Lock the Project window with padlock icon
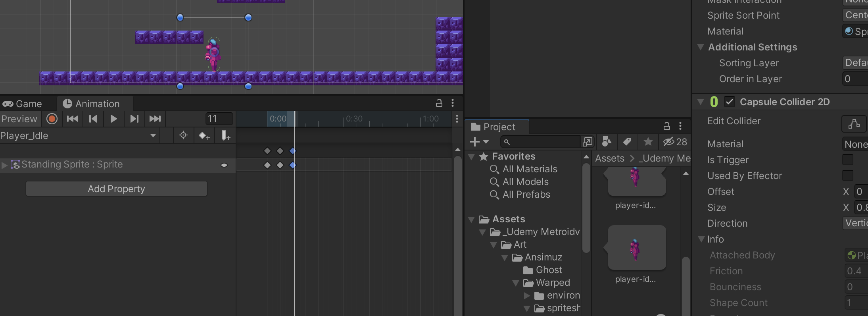The height and width of the screenshot is (316, 868). tap(667, 126)
